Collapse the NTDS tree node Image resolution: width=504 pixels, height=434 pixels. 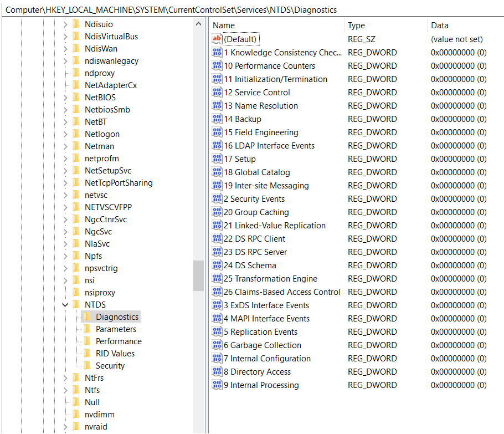coord(65,304)
